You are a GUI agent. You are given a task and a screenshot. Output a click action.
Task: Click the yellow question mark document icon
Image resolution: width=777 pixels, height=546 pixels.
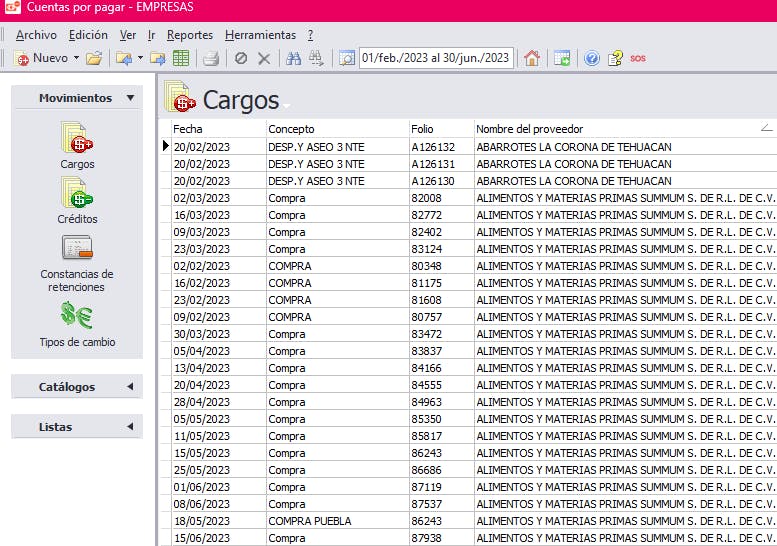(x=615, y=58)
